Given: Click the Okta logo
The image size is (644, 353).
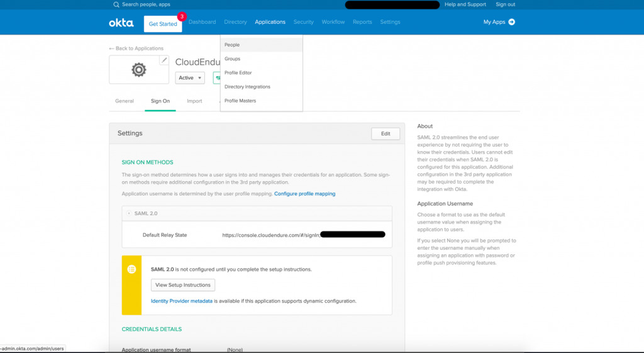Looking at the screenshot, I should click(x=121, y=23).
